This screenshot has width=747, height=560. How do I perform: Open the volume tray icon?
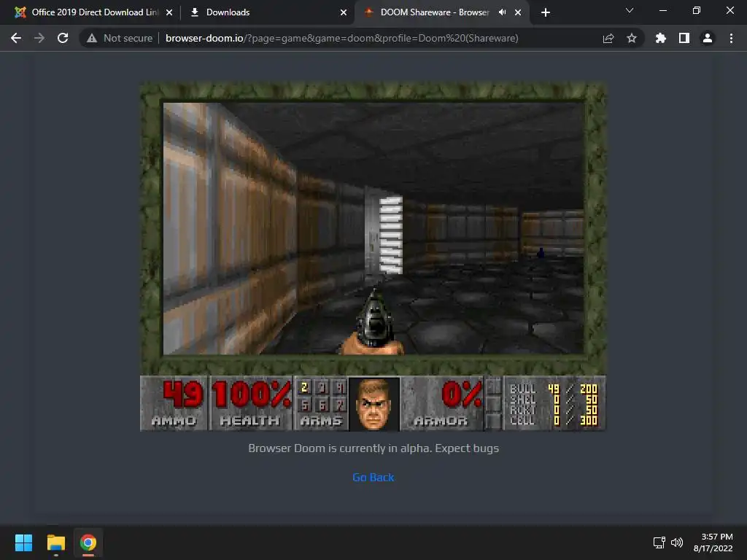point(676,542)
